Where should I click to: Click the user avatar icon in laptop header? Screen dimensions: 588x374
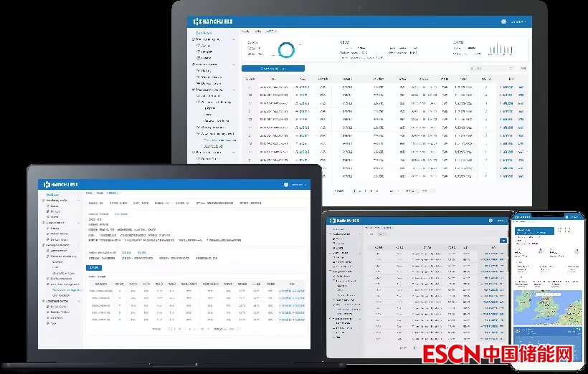(285, 184)
